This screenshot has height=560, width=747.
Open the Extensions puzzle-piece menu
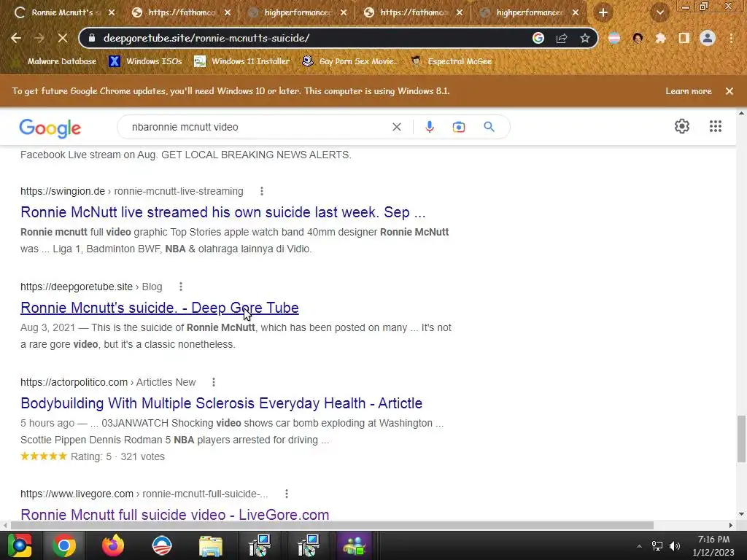(661, 38)
